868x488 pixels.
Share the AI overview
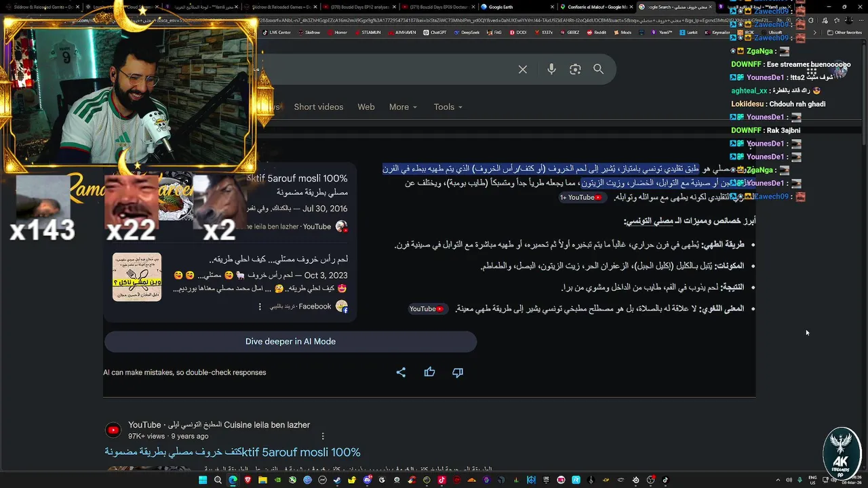pyautogui.click(x=401, y=372)
